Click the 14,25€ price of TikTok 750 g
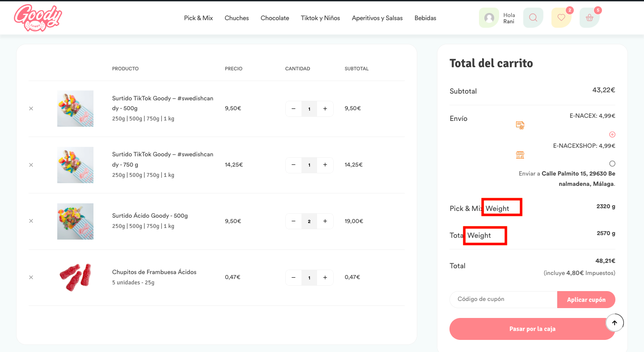Image resolution: width=644 pixels, height=352 pixels. 234,164
